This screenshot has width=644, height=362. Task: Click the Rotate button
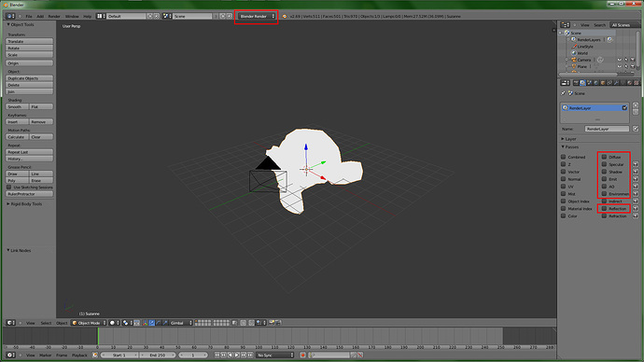(x=29, y=48)
